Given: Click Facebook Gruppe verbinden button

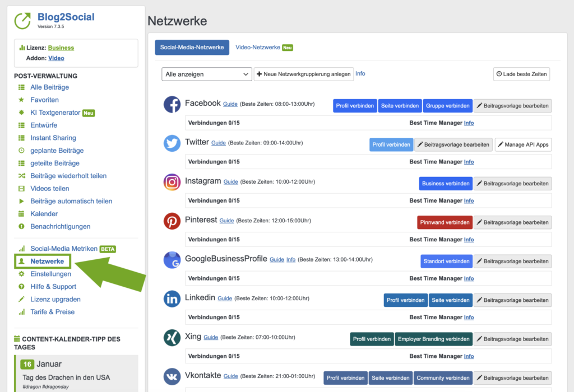Looking at the screenshot, I should click(448, 106).
